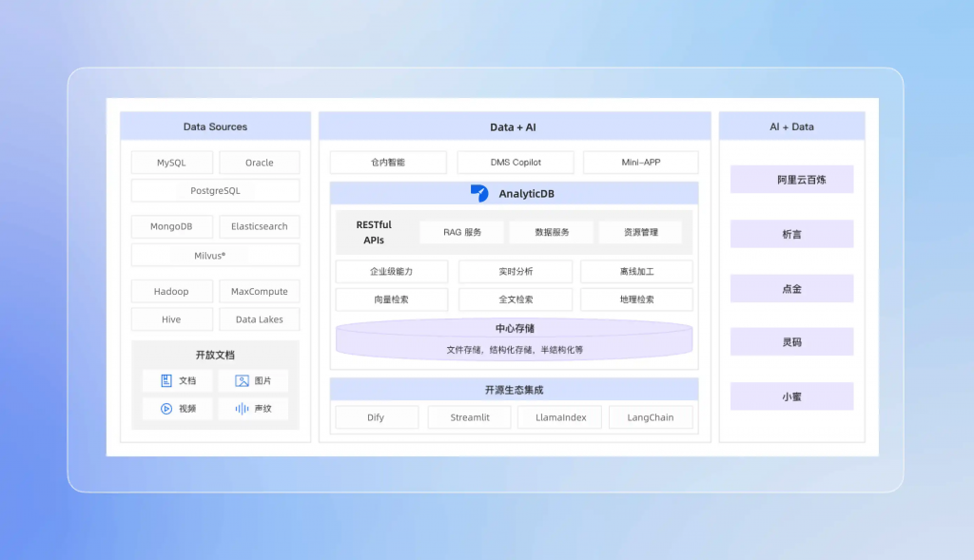Click the AnalyticDB logo icon

coord(479,194)
